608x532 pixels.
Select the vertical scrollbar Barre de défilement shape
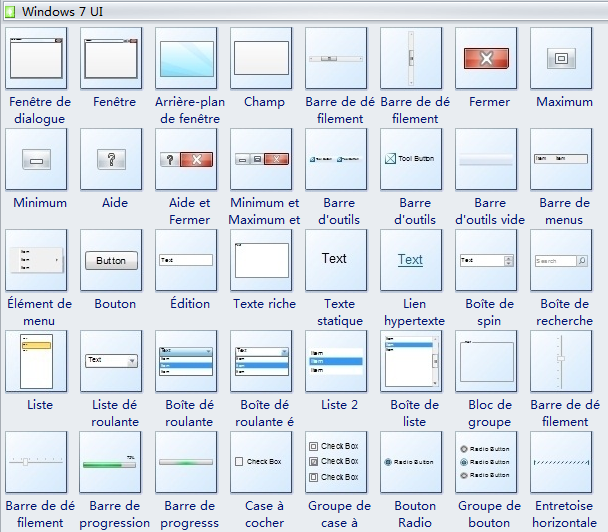pos(411,58)
